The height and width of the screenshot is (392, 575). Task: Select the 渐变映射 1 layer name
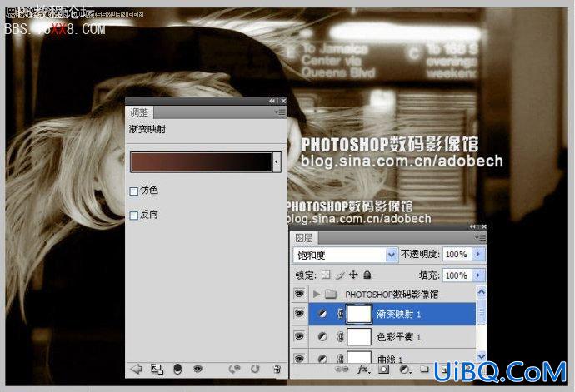(x=398, y=314)
